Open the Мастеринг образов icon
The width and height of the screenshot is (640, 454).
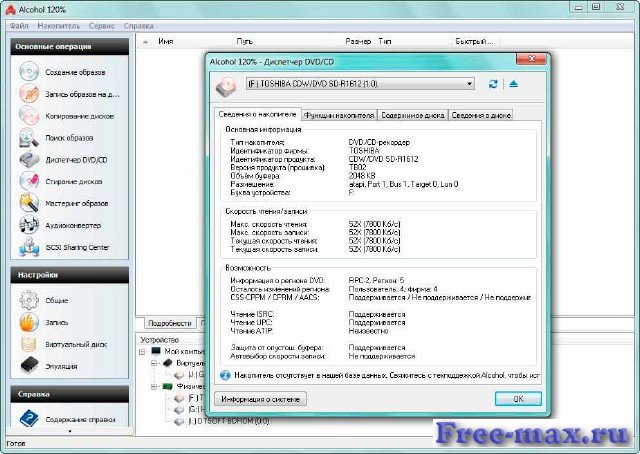[x=29, y=203]
